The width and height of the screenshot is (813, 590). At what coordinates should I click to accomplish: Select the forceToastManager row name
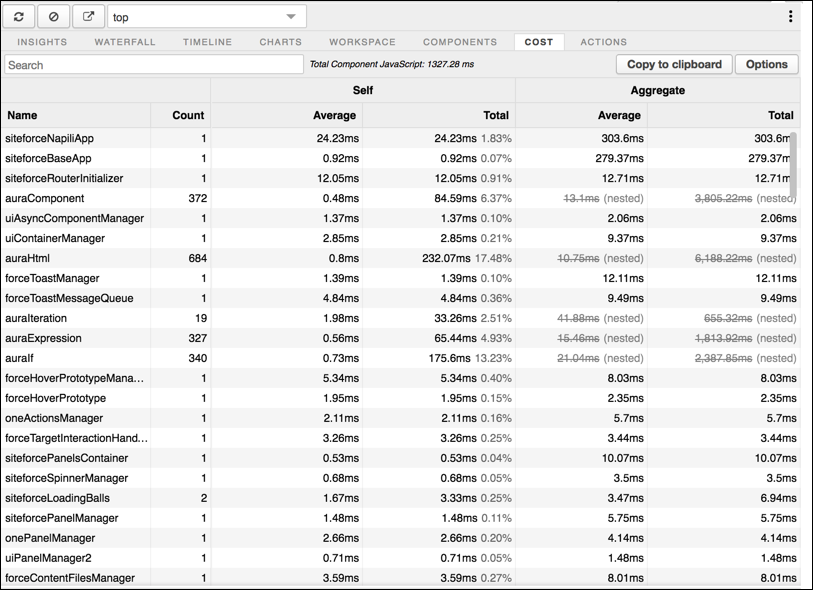tap(52, 278)
